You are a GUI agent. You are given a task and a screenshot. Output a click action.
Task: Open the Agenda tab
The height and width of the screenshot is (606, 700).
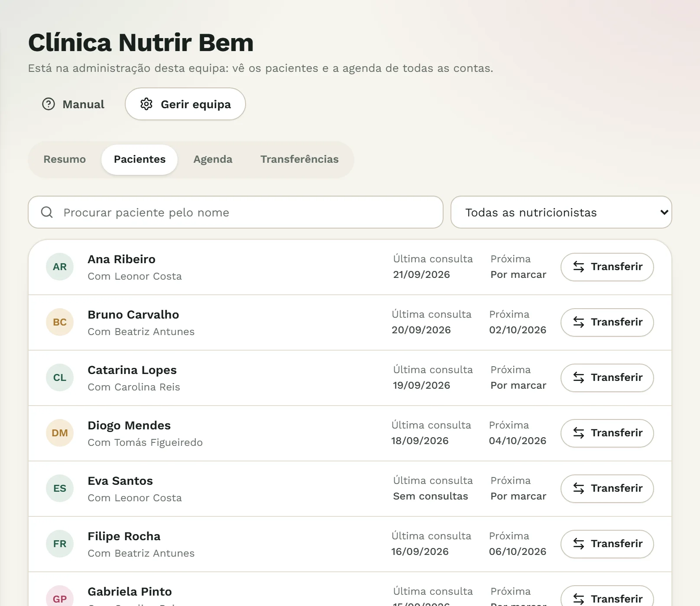tap(213, 159)
